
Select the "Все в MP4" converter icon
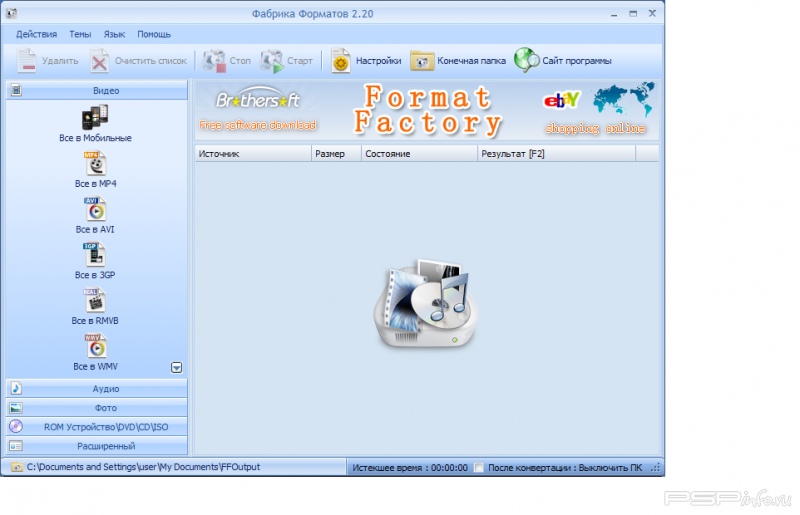tap(95, 163)
